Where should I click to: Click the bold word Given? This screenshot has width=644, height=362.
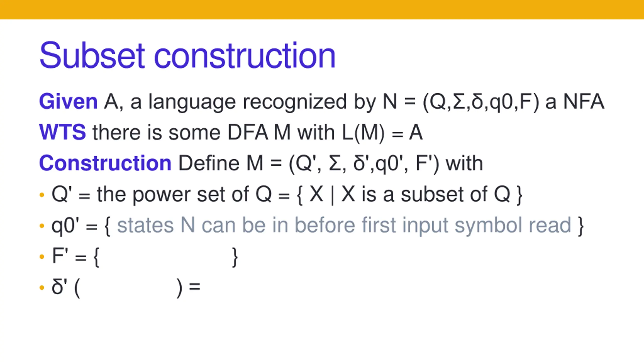(68, 101)
